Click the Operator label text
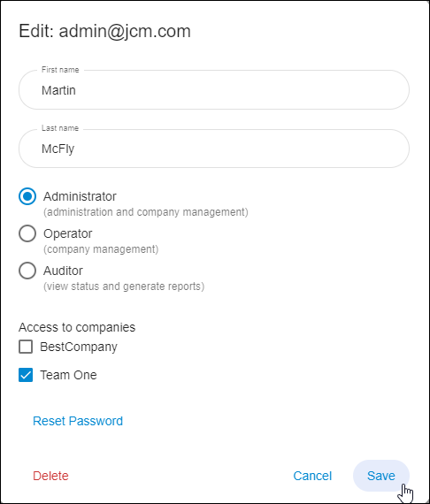 pyautogui.click(x=68, y=233)
